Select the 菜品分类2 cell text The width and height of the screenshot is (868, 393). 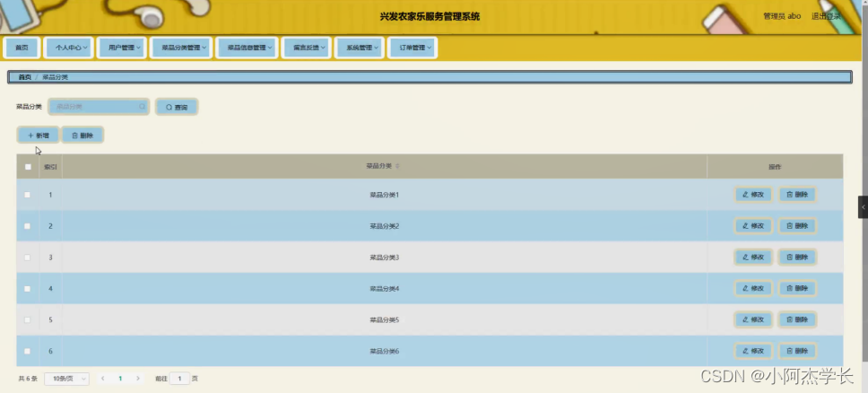[x=384, y=226]
